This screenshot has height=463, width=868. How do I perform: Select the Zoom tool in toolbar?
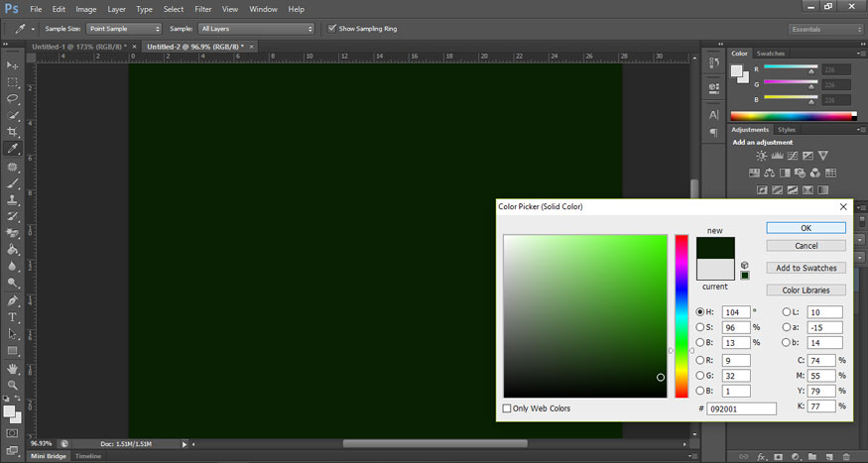point(13,385)
